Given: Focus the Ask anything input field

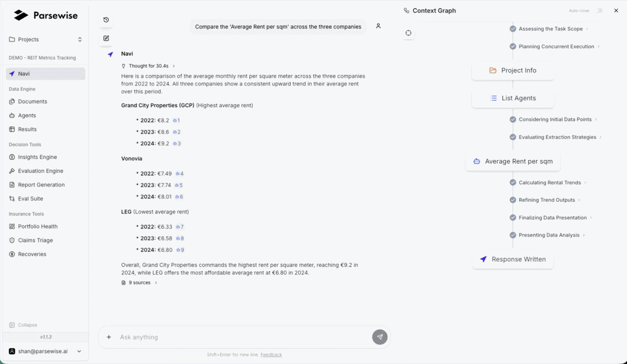Looking at the screenshot, I should click(x=242, y=337).
